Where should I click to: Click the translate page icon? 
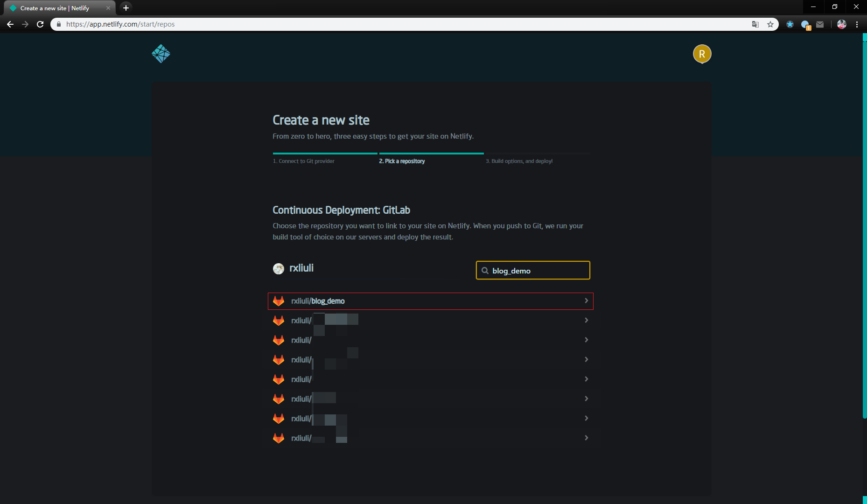(755, 24)
